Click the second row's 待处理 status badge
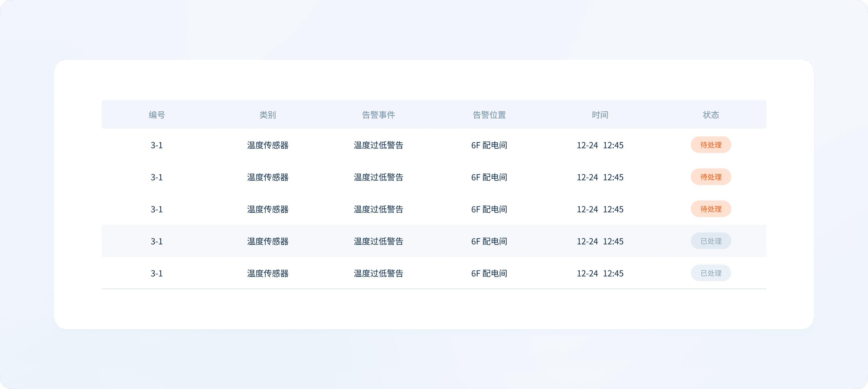This screenshot has height=389, width=868. [711, 177]
